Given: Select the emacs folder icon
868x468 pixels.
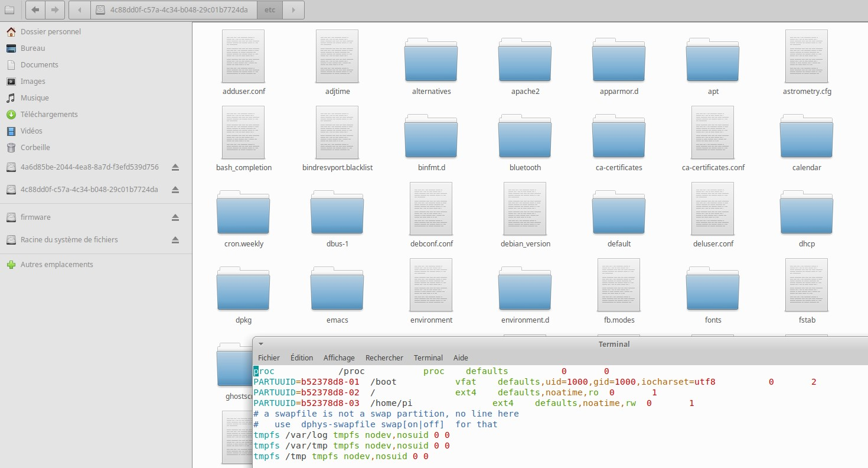Looking at the screenshot, I should [x=337, y=288].
